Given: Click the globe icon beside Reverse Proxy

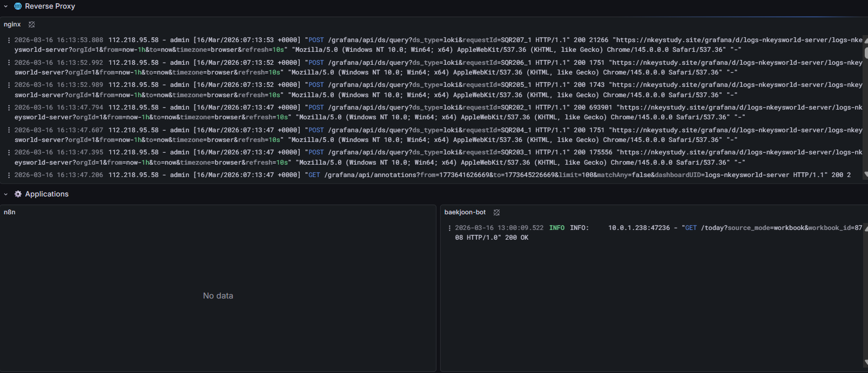Looking at the screenshot, I should tap(18, 6).
